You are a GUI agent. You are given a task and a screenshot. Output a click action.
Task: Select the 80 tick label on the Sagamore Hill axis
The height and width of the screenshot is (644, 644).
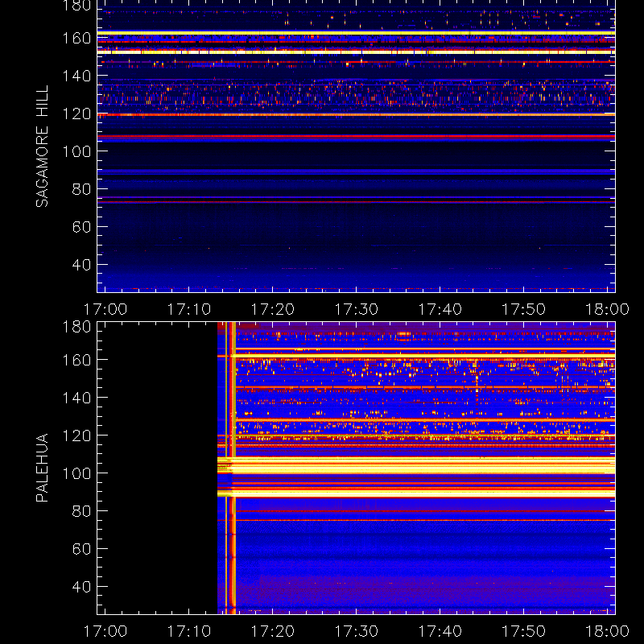[x=81, y=189]
